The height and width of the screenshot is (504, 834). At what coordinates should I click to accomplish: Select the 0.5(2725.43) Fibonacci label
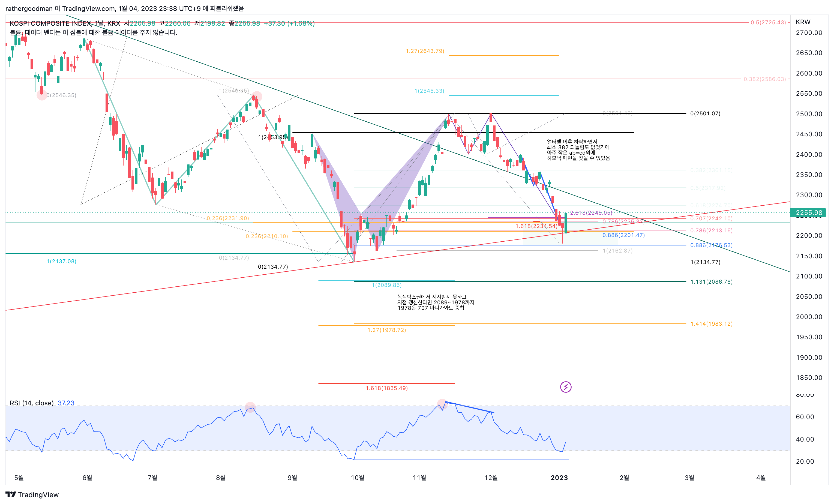pos(768,22)
